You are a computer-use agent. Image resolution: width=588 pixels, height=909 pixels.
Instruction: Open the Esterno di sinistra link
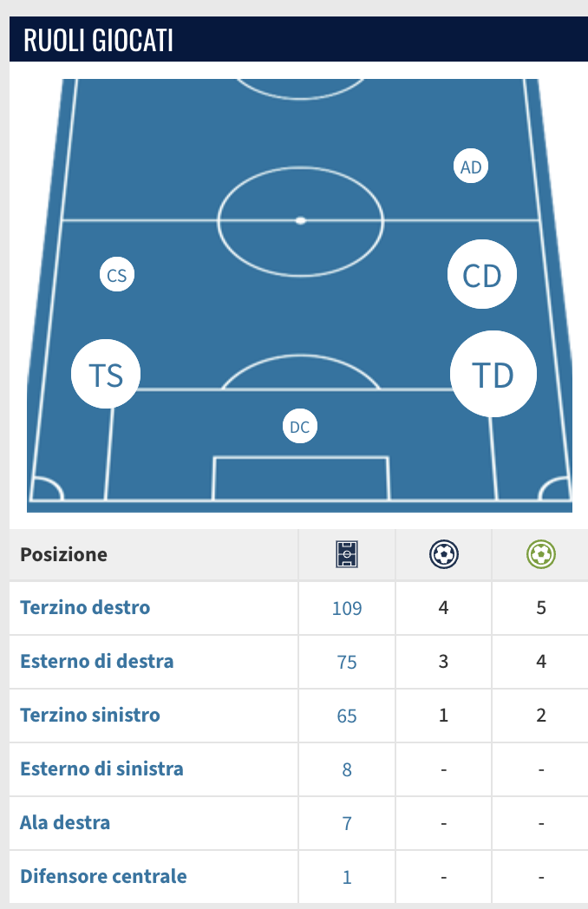[101, 768]
